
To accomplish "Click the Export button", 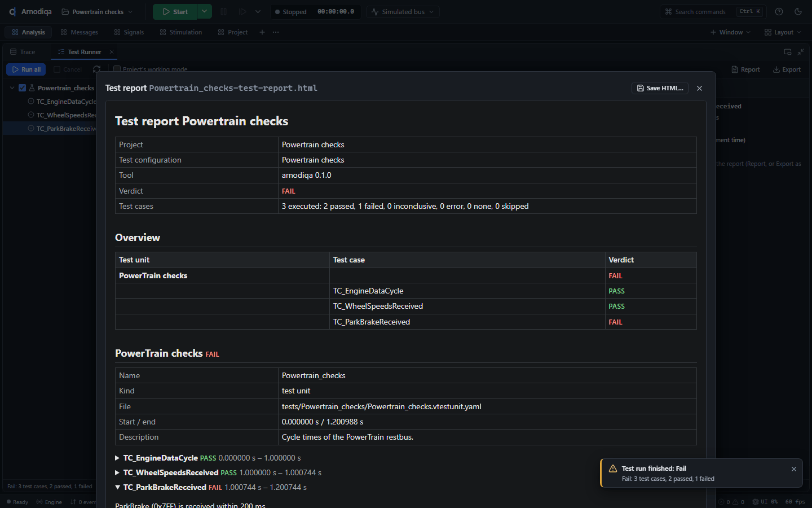I will [x=787, y=69].
